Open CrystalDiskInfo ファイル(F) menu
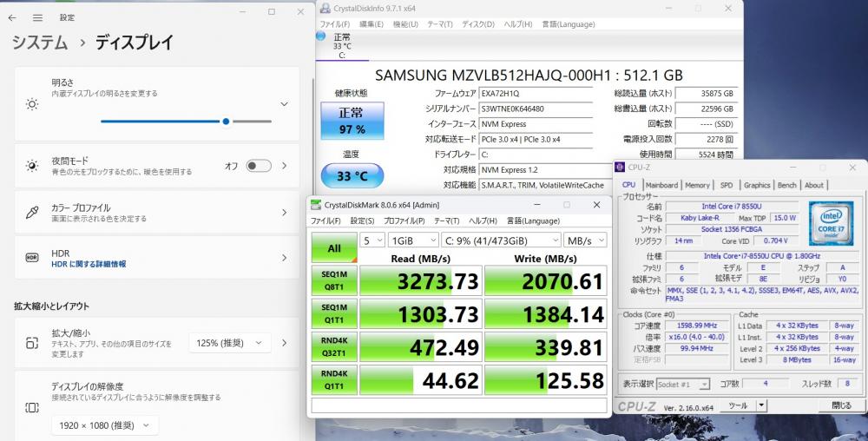The width and height of the screenshot is (868, 441). pos(335,24)
